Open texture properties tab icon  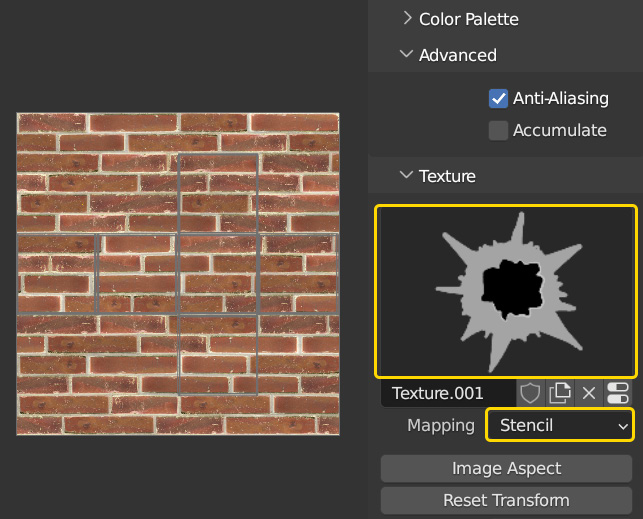pyautogui.click(x=618, y=393)
